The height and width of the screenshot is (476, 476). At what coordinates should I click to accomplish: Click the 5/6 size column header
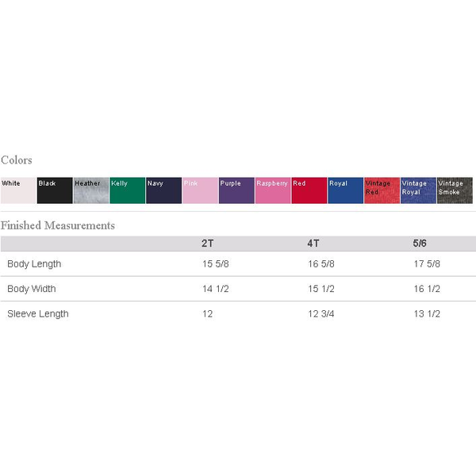click(x=420, y=243)
